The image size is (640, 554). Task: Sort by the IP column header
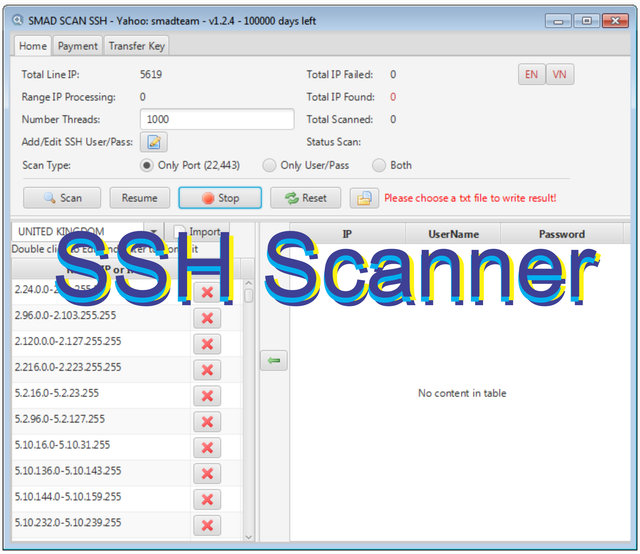[x=347, y=234]
